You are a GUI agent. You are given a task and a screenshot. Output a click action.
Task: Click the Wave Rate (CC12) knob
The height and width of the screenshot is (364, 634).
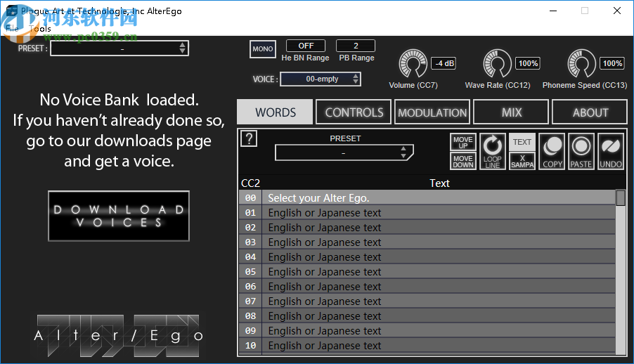tap(498, 64)
